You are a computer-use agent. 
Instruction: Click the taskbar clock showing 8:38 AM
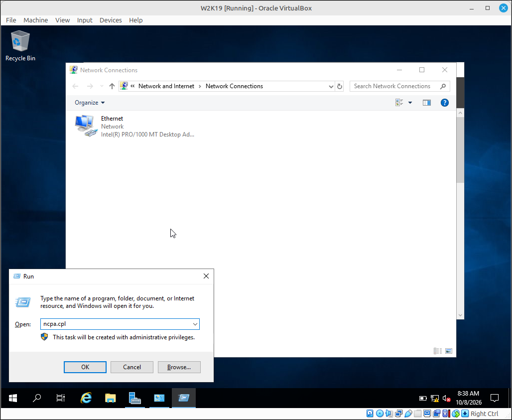[x=469, y=398]
